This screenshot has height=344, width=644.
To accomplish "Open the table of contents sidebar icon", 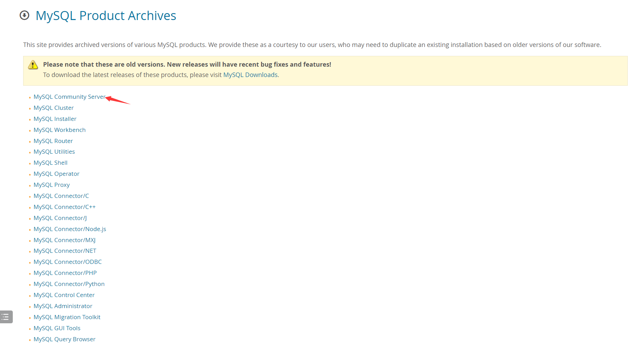I will coord(6,317).
